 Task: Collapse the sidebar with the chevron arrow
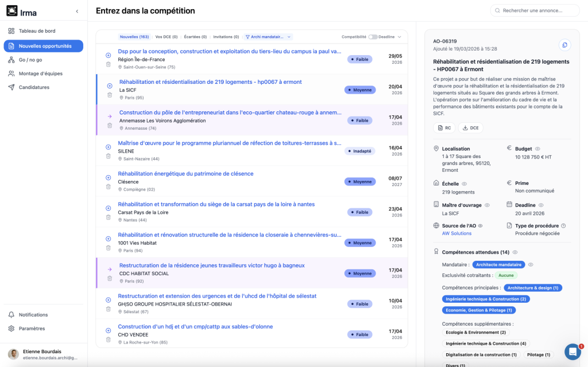78,11
